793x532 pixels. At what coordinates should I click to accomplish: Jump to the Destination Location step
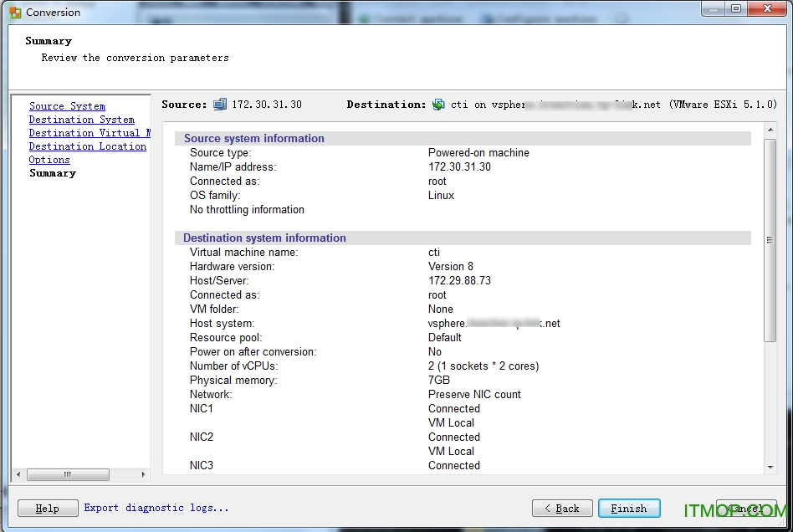pyautogui.click(x=88, y=146)
